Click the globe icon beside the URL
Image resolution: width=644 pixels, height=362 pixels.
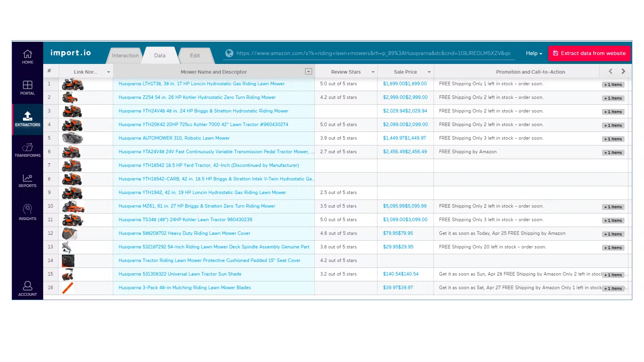(229, 53)
